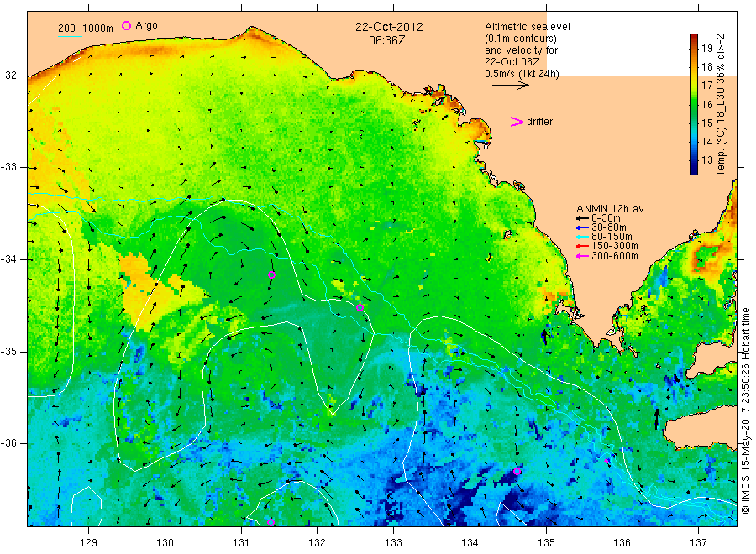This screenshot has height=554, width=756.
Task: Click the '300-600m' depth label
Action: tap(615, 256)
